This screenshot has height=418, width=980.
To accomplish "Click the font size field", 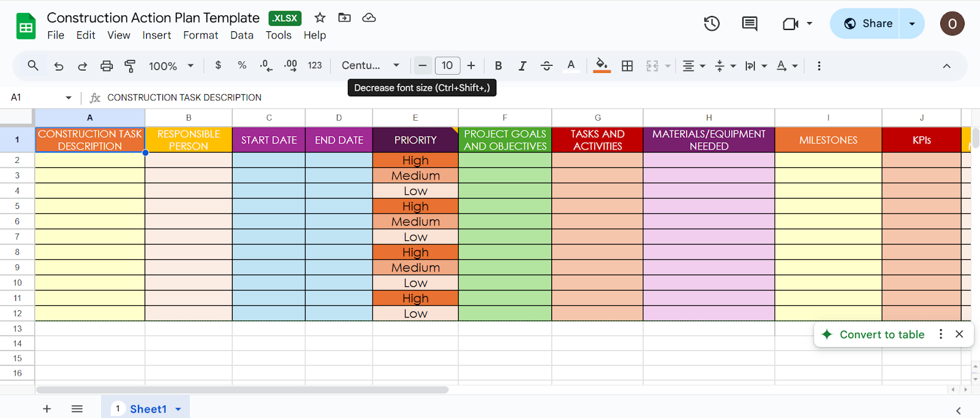I will pyautogui.click(x=447, y=66).
